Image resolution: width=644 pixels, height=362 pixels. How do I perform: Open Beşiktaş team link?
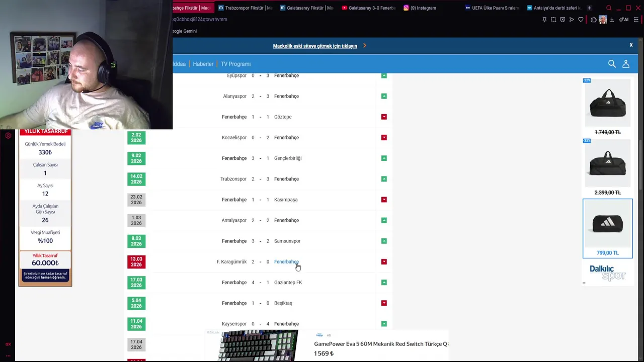(283, 303)
